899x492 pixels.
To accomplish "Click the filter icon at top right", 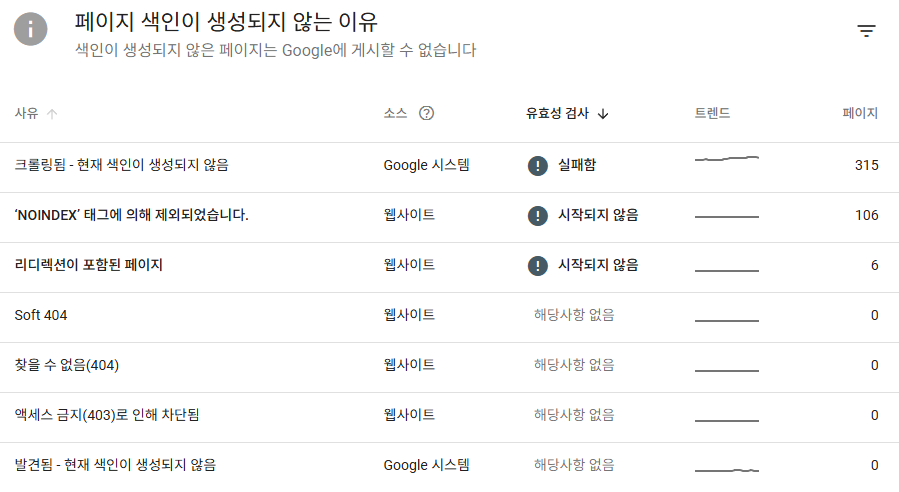I will click(866, 31).
